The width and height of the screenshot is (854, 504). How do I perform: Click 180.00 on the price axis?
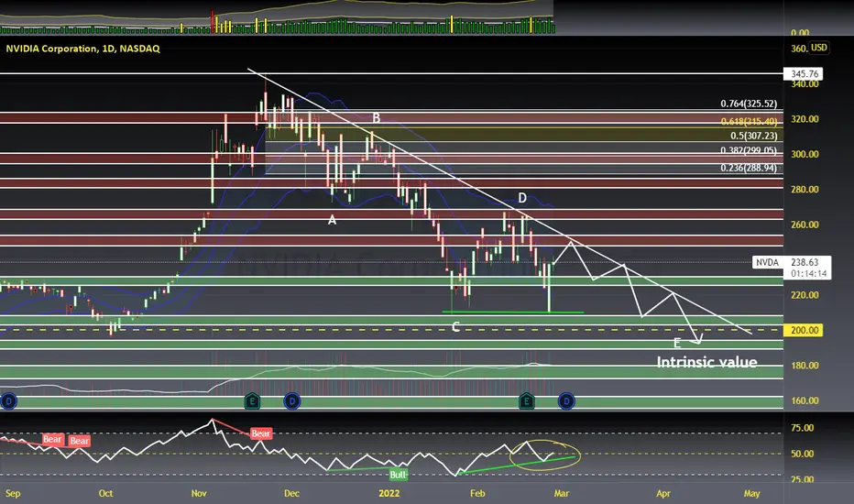click(x=805, y=365)
